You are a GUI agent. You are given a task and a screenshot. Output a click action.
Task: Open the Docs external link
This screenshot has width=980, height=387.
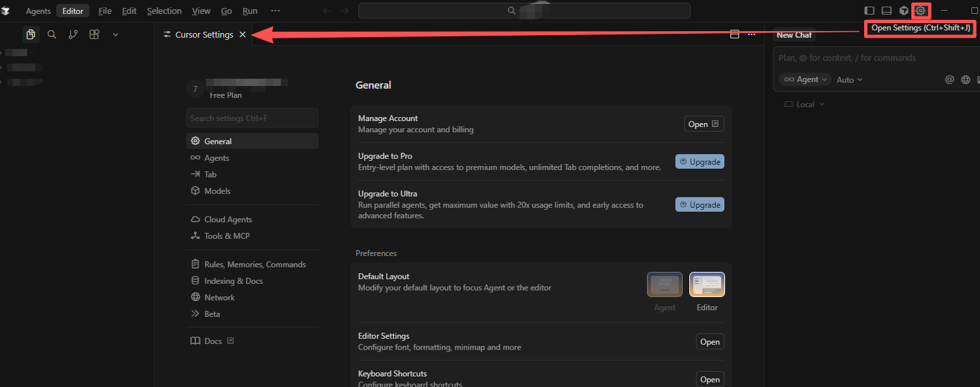coord(213,341)
